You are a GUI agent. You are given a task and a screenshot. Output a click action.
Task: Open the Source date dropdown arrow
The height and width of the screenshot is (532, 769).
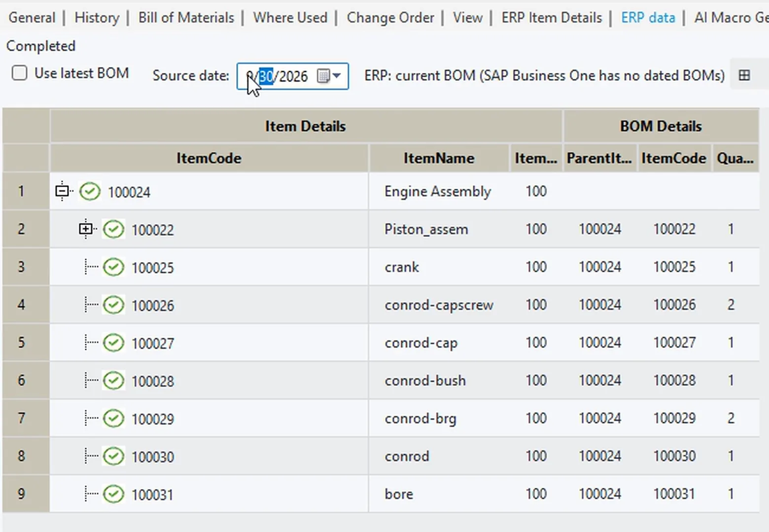click(337, 76)
